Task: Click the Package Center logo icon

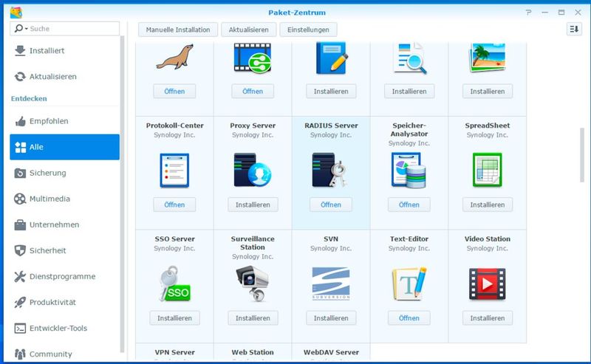Action: (x=16, y=13)
